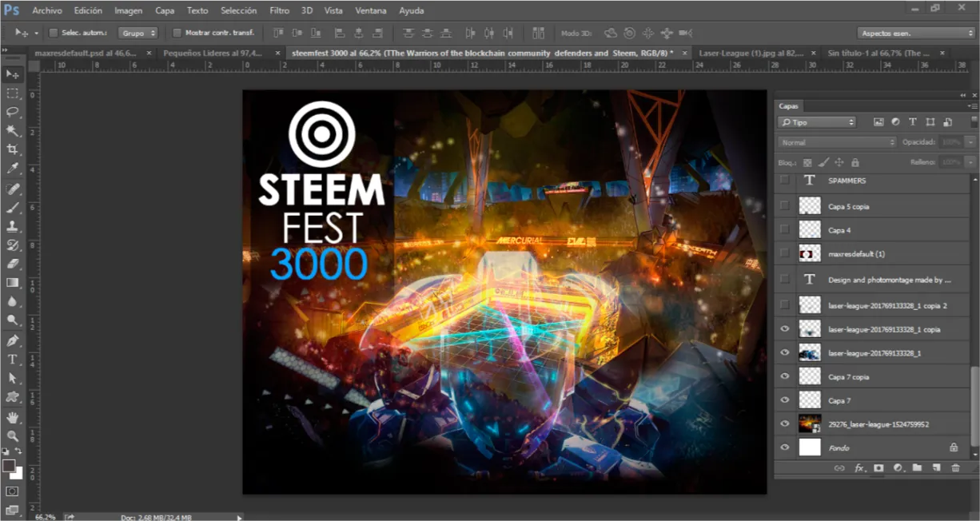Pick the Lasso tool
Image resolution: width=980 pixels, height=521 pixels.
pos(13,112)
